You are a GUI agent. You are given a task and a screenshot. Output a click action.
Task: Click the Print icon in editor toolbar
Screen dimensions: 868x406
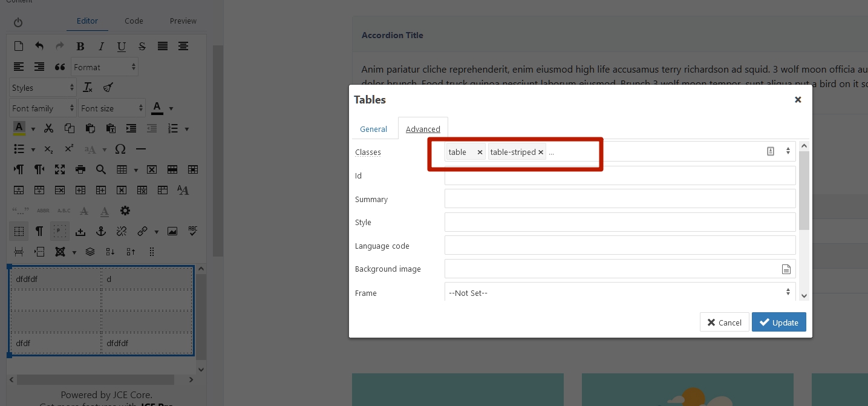pyautogui.click(x=80, y=169)
